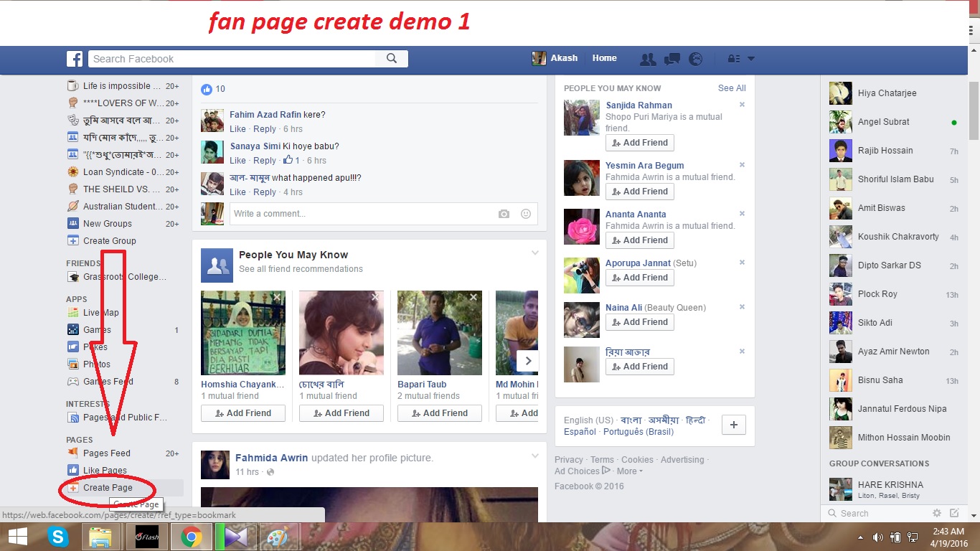Click the volume icon in system tray
980x551 pixels.
coord(878,537)
